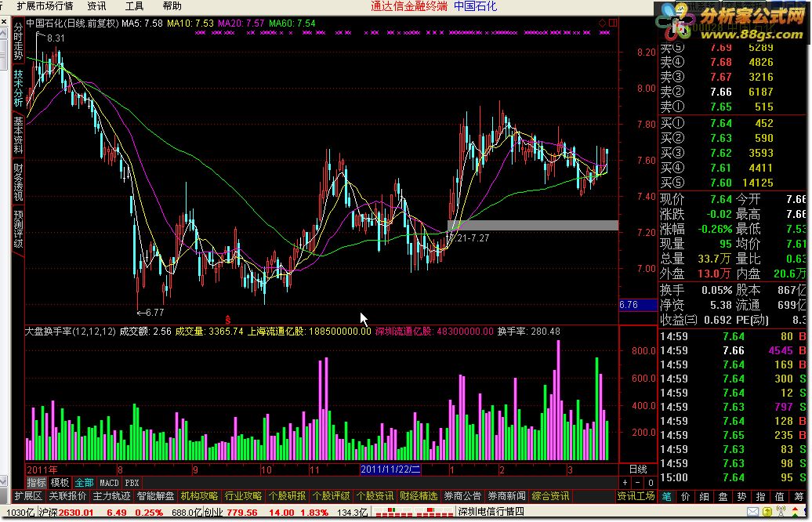
Task: Click the 买① 7.64 bid row
Action: coord(732,123)
